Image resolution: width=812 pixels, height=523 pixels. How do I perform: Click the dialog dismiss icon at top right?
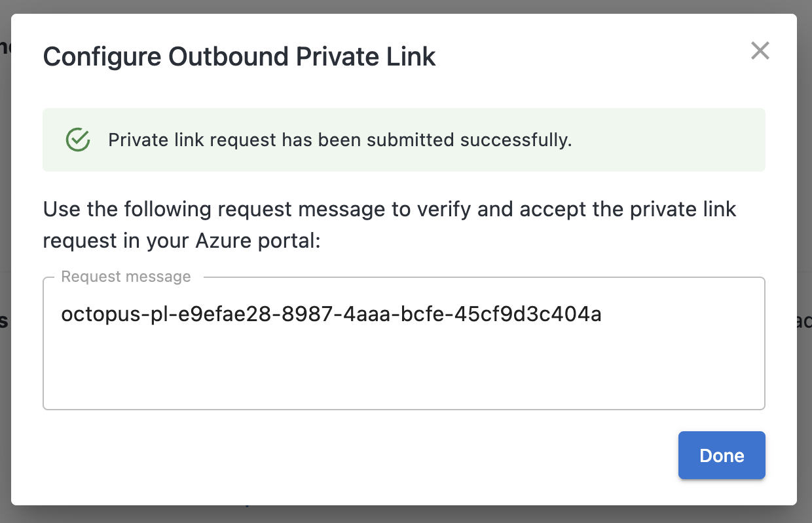click(x=760, y=50)
